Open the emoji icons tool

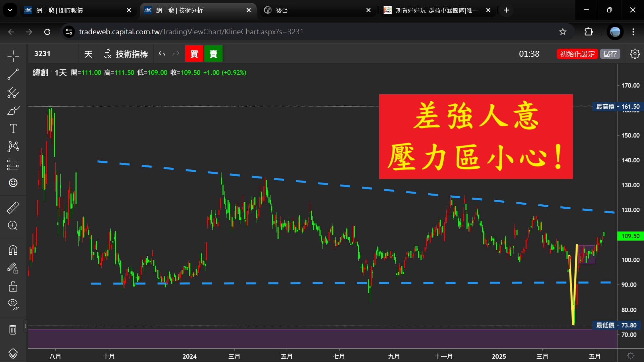13,183
